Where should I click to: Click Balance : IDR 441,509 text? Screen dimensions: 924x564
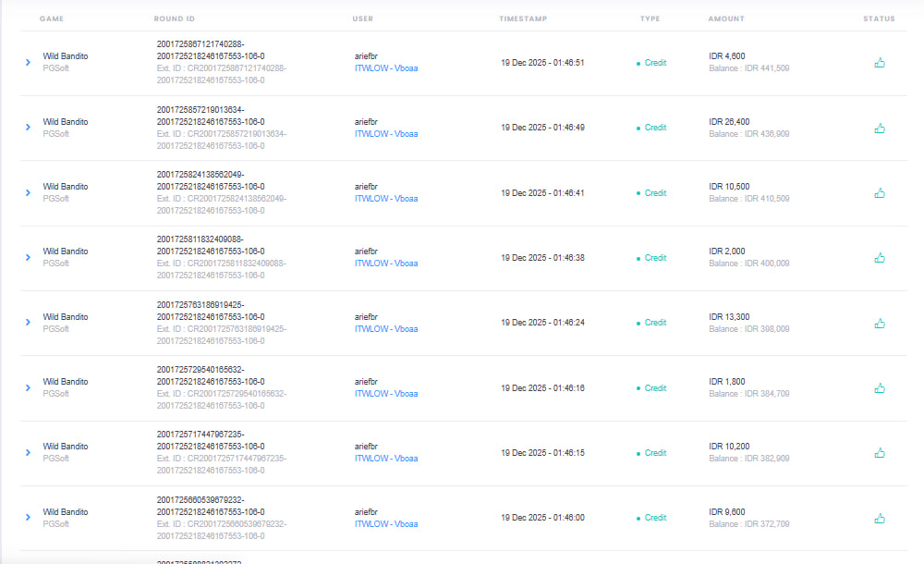click(x=749, y=68)
